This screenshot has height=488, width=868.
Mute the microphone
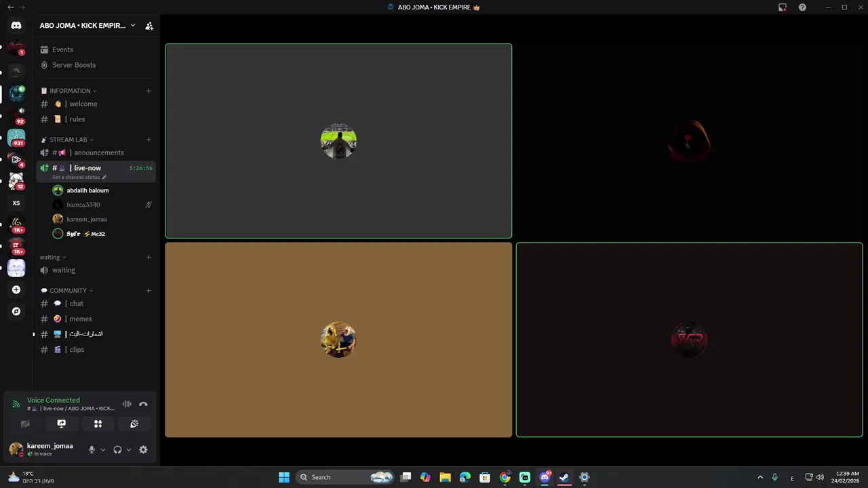click(x=92, y=449)
